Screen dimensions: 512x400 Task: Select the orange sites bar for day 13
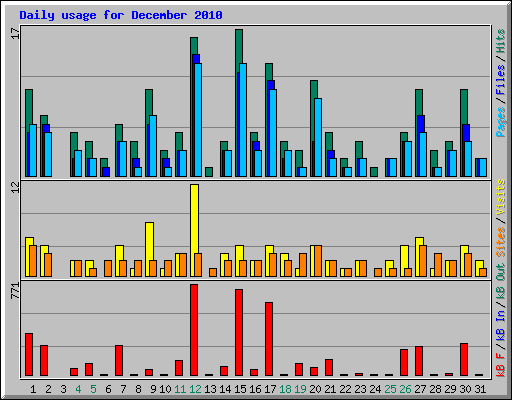pos(213,272)
